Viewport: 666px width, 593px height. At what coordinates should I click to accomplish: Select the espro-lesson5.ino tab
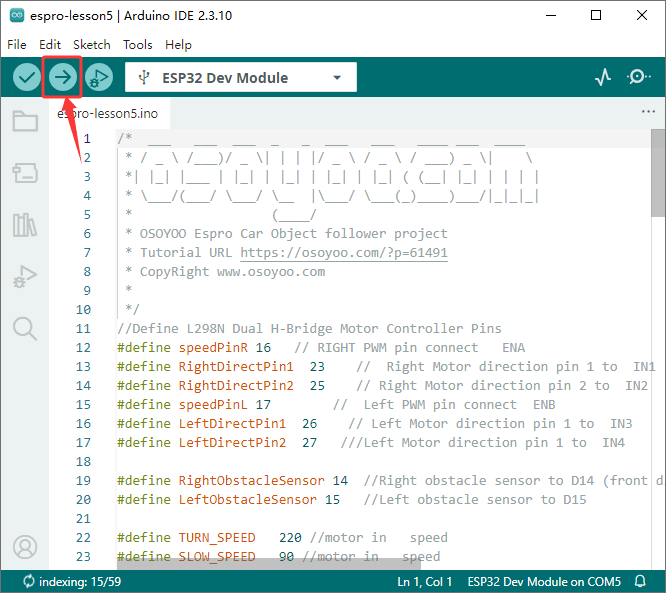[110, 113]
